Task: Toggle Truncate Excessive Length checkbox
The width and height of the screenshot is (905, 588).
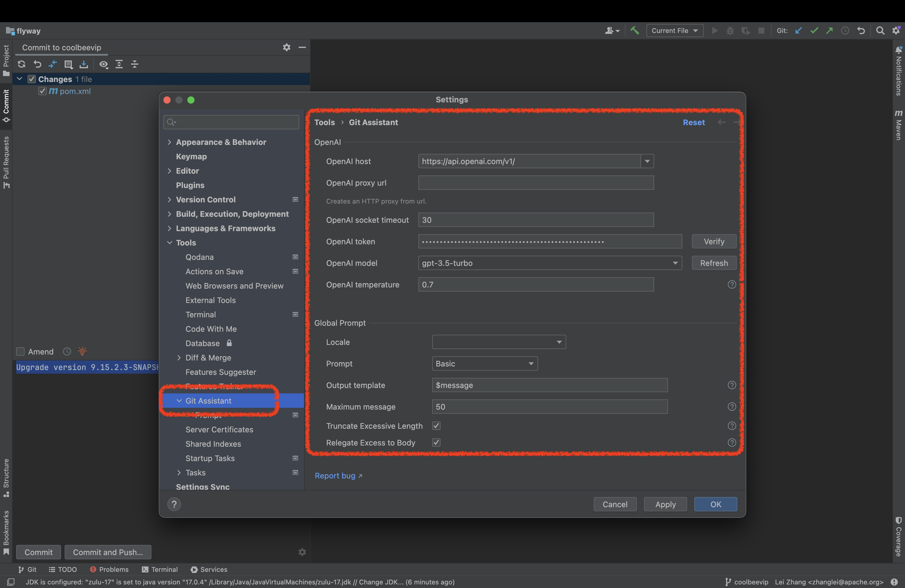Action: (436, 426)
